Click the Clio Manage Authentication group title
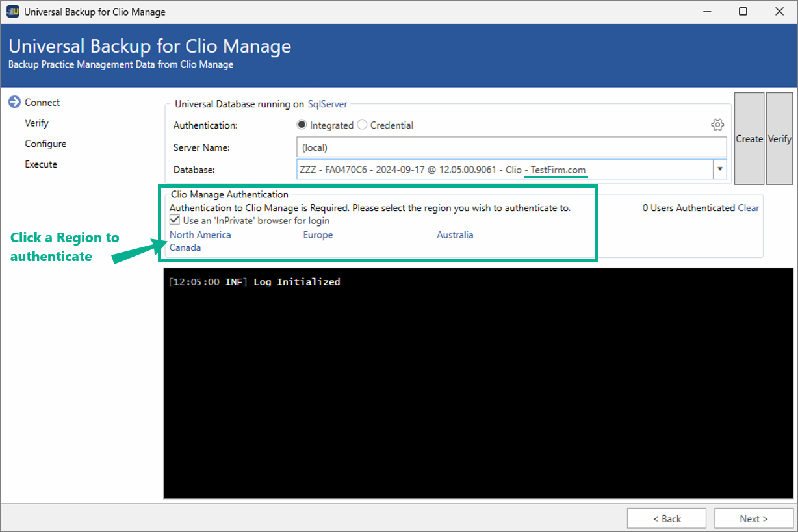 click(x=229, y=194)
